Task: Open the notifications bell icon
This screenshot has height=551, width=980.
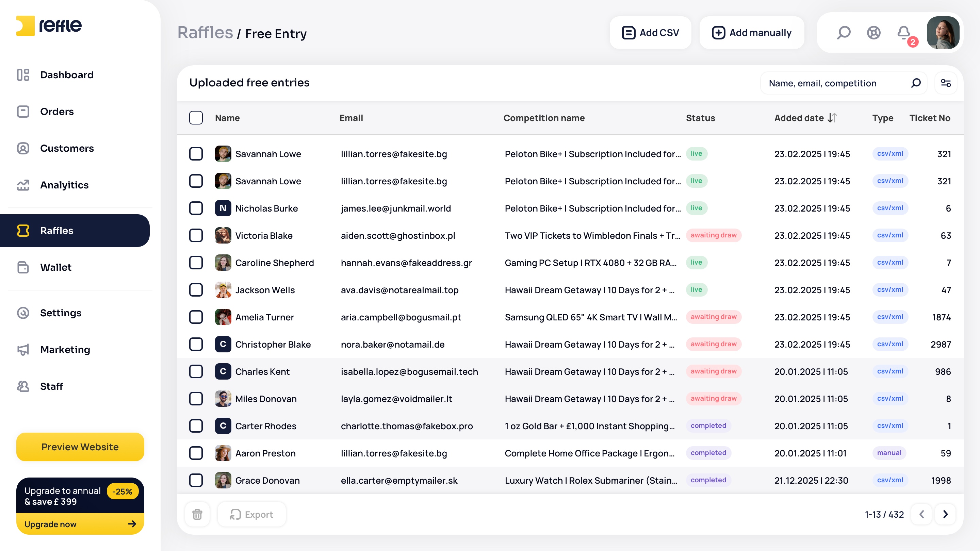Action: 904,33
